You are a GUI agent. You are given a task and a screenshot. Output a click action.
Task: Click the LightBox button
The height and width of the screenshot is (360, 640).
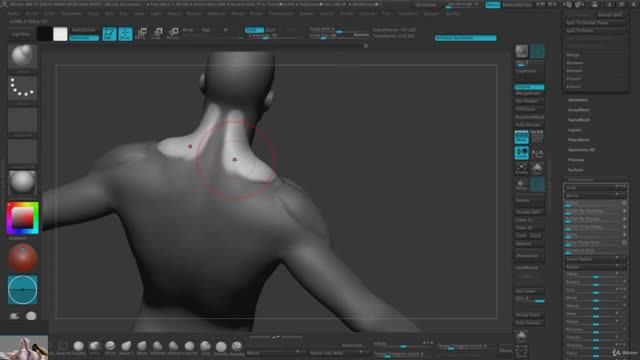[x=21, y=34]
